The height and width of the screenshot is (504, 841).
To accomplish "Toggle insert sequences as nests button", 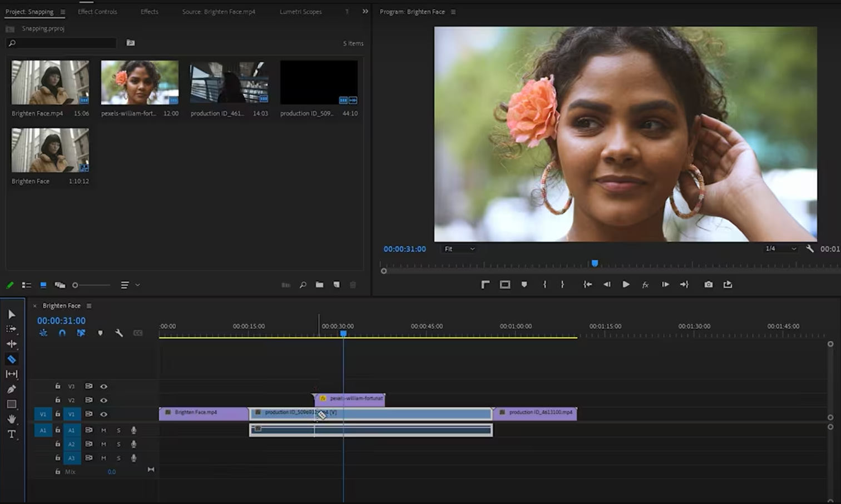I will point(43,333).
